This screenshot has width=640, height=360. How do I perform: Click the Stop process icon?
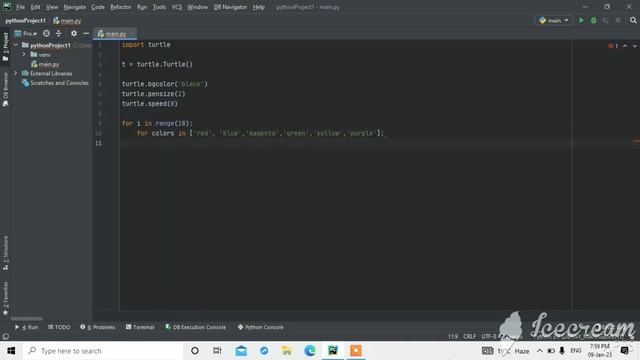tap(618, 20)
